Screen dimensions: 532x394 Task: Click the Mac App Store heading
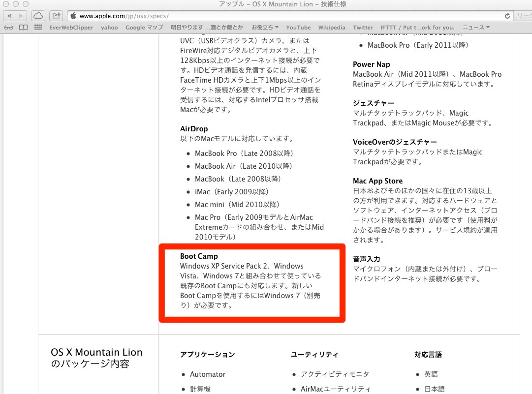377,181
